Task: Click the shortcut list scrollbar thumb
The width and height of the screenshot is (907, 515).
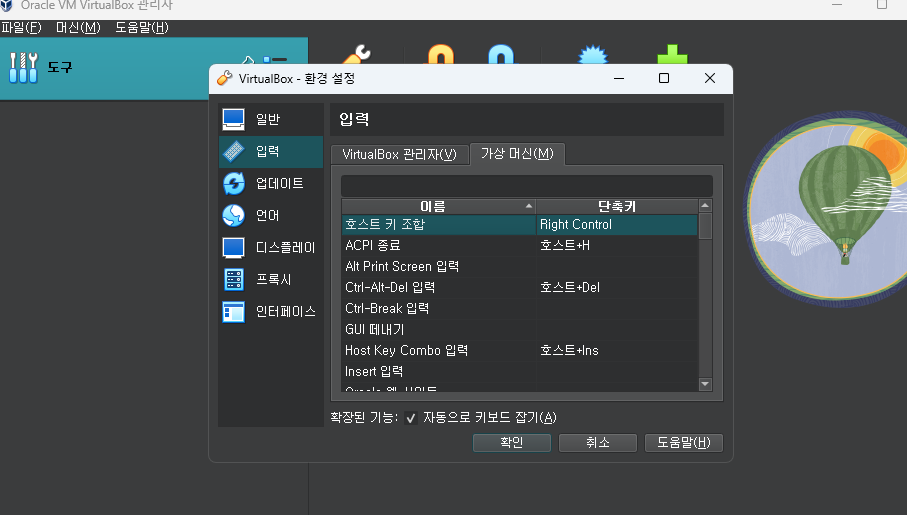Action: coord(705,226)
